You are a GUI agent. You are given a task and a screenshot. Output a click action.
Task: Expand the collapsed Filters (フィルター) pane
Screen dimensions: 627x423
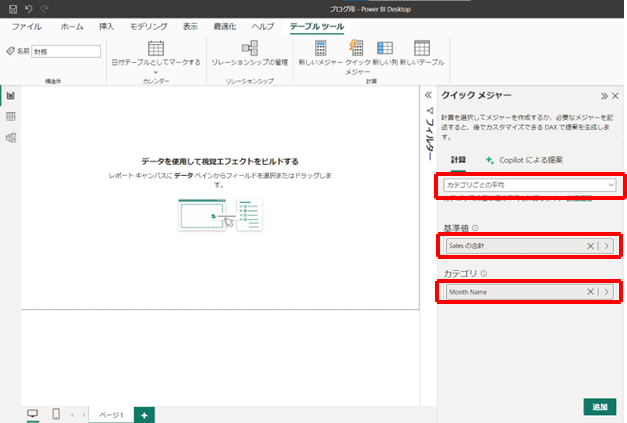[x=429, y=96]
